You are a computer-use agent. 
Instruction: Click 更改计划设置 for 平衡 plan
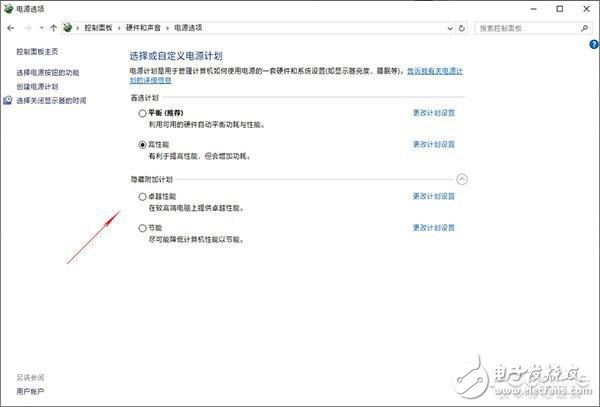[x=434, y=113]
